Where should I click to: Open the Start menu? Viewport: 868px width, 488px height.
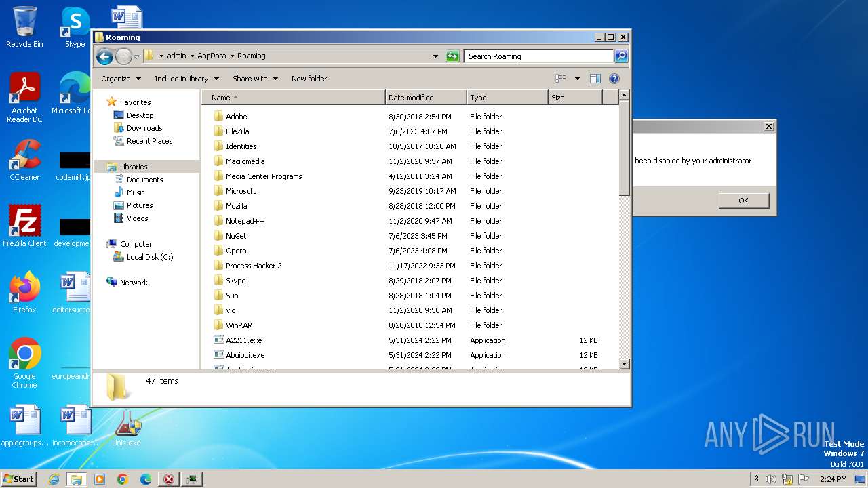click(18, 479)
